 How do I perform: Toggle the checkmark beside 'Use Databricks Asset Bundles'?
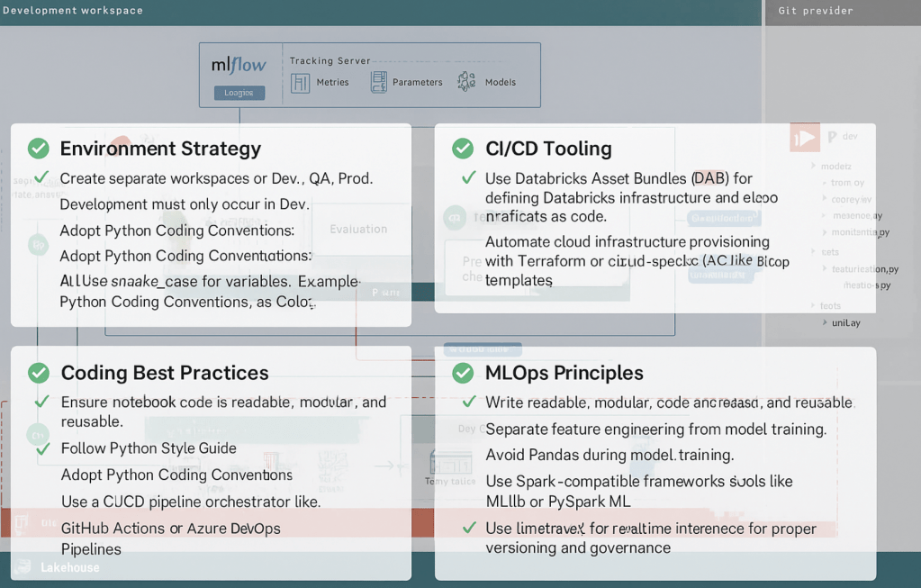[x=468, y=178]
